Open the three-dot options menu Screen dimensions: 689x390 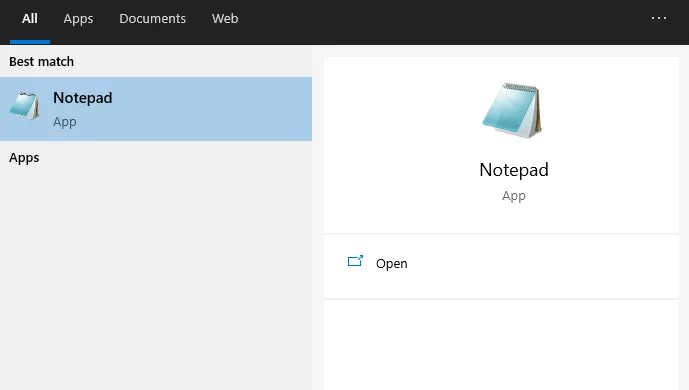coord(659,18)
